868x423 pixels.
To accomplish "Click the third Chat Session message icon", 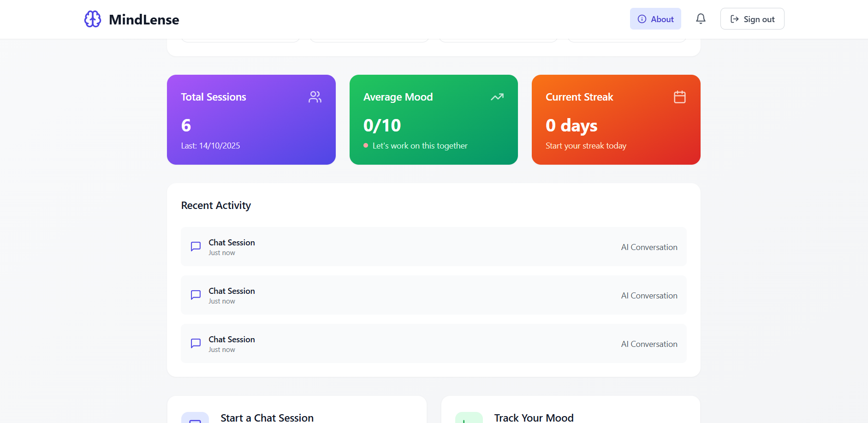I will (x=196, y=343).
